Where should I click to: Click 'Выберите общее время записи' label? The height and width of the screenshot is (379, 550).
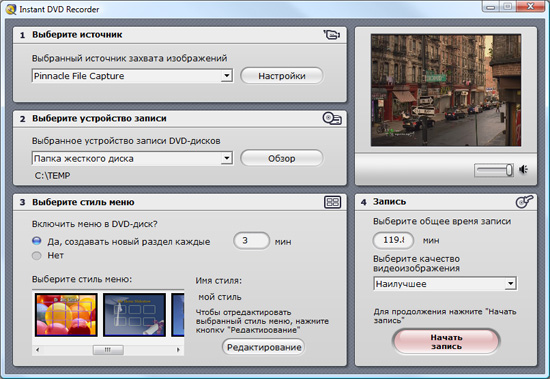pos(442,221)
